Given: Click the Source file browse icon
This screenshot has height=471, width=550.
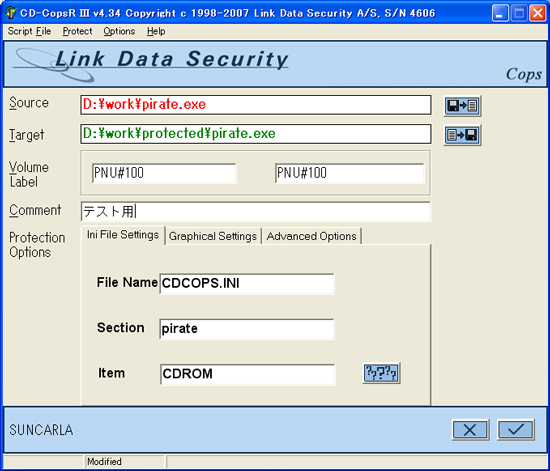Looking at the screenshot, I should coord(462,106).
